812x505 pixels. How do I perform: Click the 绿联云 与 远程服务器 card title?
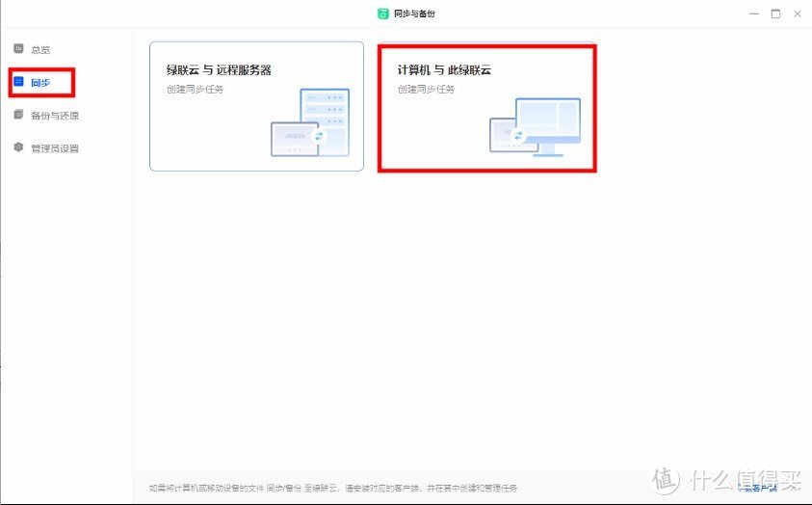point(219,70)
